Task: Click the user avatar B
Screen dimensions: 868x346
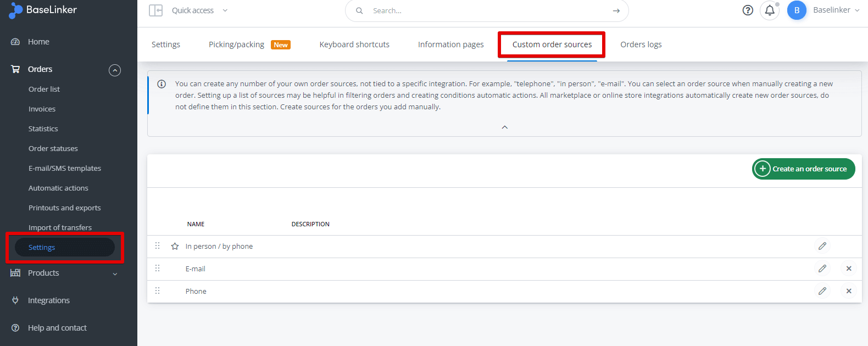Action: point(797,10)
